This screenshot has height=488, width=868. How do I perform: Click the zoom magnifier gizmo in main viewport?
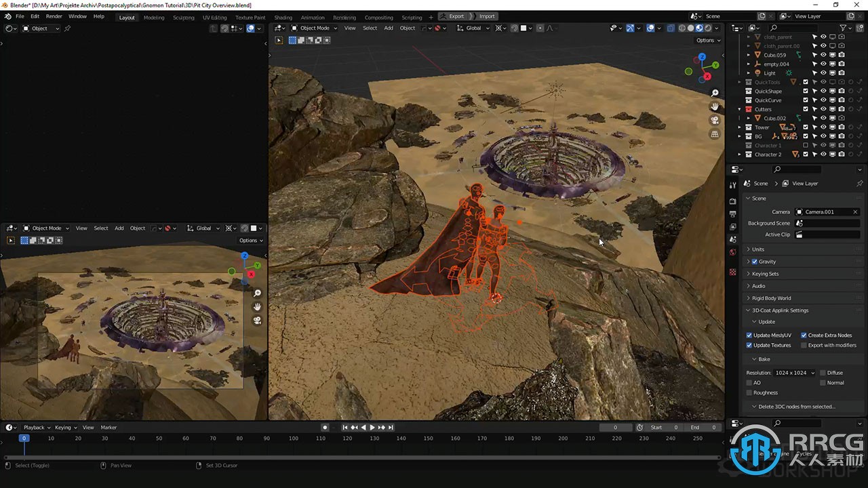[715, 93]
